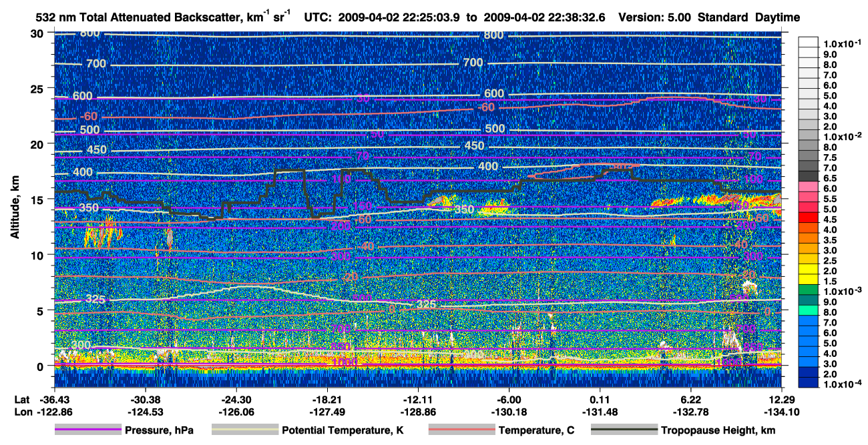Click longitude value -130.18
The width and height of the screenshot is (868, 445).
pyautogui.click(x=509, y=412)
